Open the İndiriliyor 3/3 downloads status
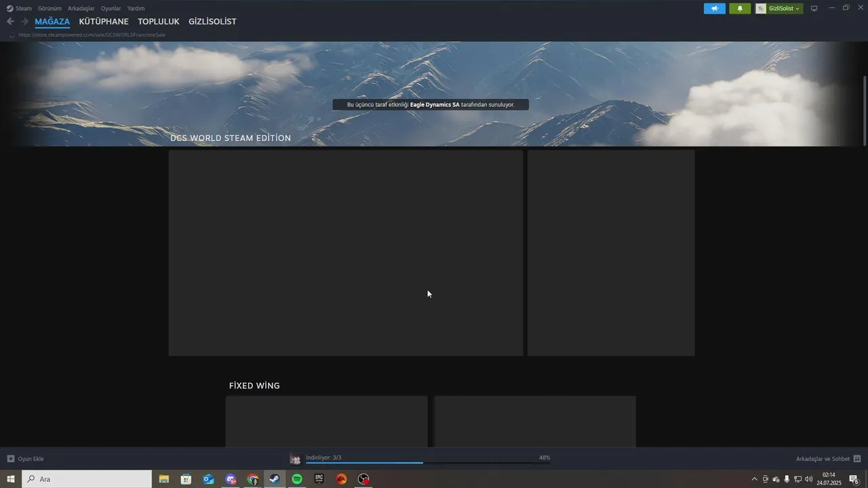 pyautogui.click(x=323, y=457)
